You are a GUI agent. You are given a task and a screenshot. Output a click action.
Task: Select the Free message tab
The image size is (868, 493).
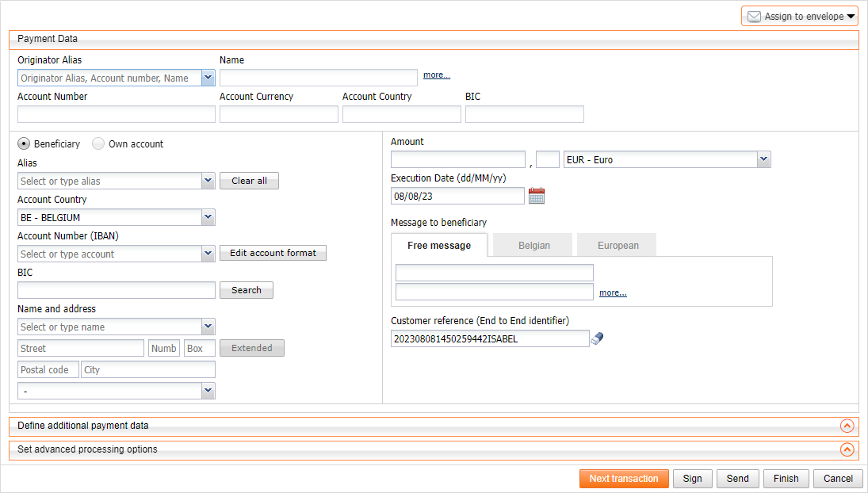pos(438,246)
